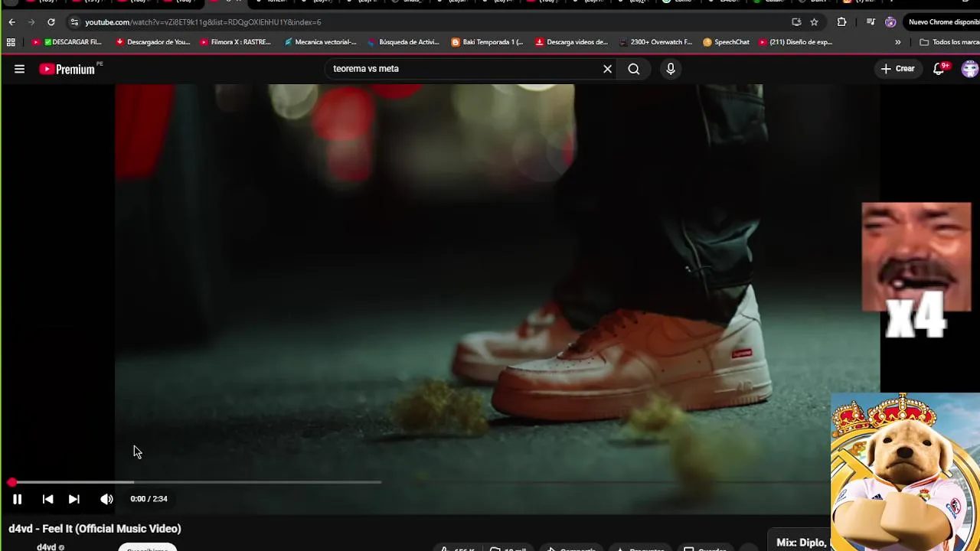Install or cast icon in address bar
The width and height of the screenshot is (980, 551).
[x=796, y=22]
